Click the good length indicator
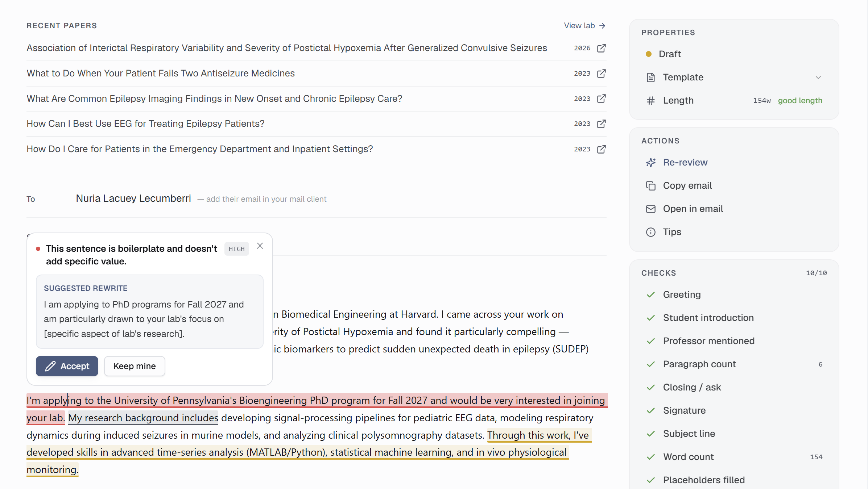This screenshot has height=489, width=868. tap(800, 101)
